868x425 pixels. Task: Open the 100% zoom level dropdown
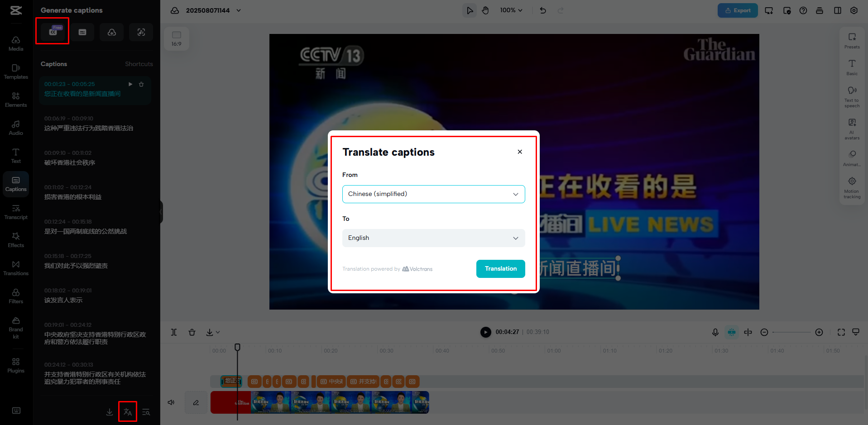pos(511,10)
